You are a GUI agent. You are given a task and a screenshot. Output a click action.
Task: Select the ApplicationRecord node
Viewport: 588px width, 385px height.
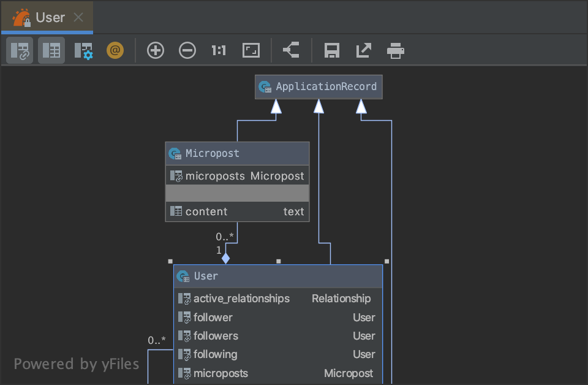click(x=318, y=86)
